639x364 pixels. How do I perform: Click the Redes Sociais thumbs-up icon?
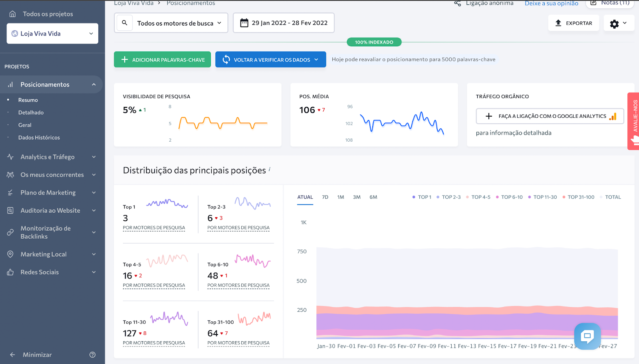[x=10, y=272]
